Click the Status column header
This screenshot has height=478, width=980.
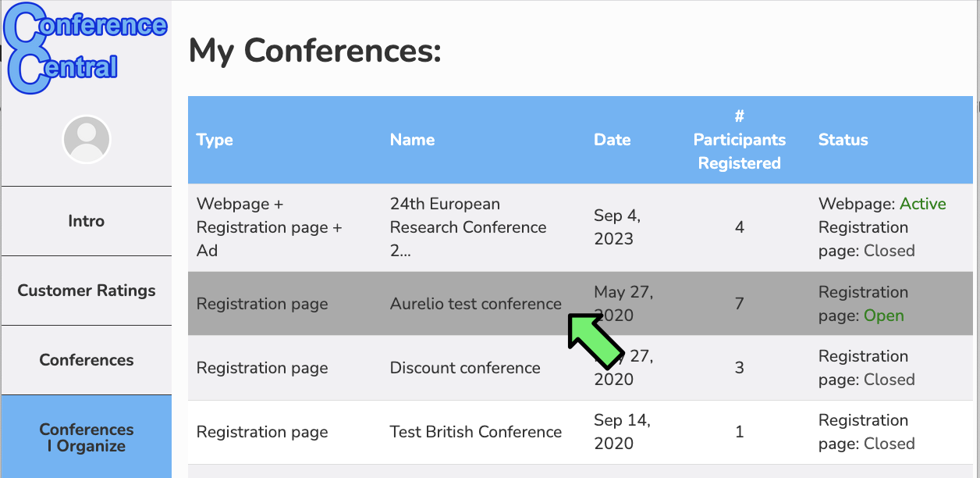point(843,140)
